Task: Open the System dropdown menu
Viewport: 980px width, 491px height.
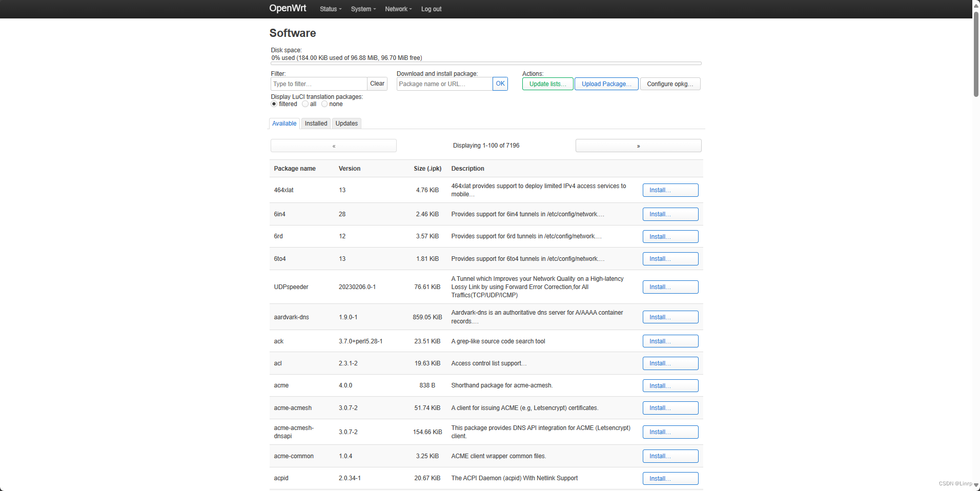Action: tap(363, 9)
